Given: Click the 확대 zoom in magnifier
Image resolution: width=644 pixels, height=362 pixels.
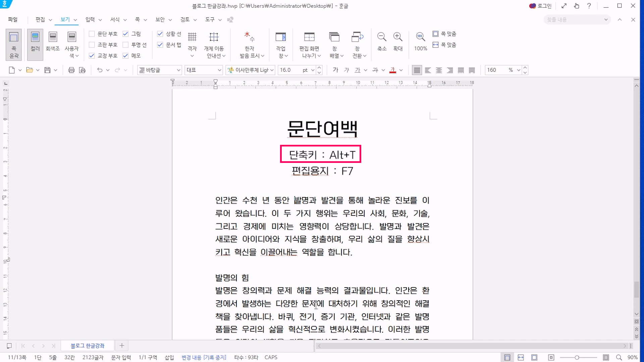Looking at the screenshot, I should pos(398,37).
